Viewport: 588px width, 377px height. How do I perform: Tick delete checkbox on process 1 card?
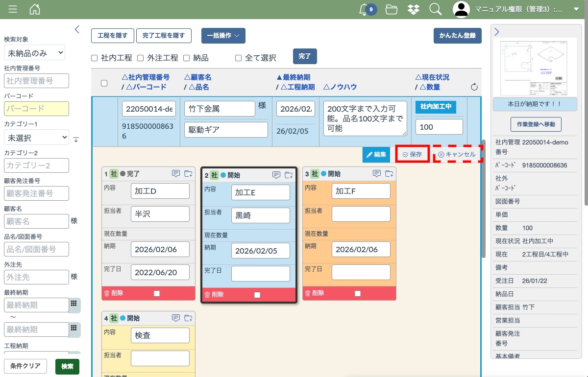tap(157, 294)
